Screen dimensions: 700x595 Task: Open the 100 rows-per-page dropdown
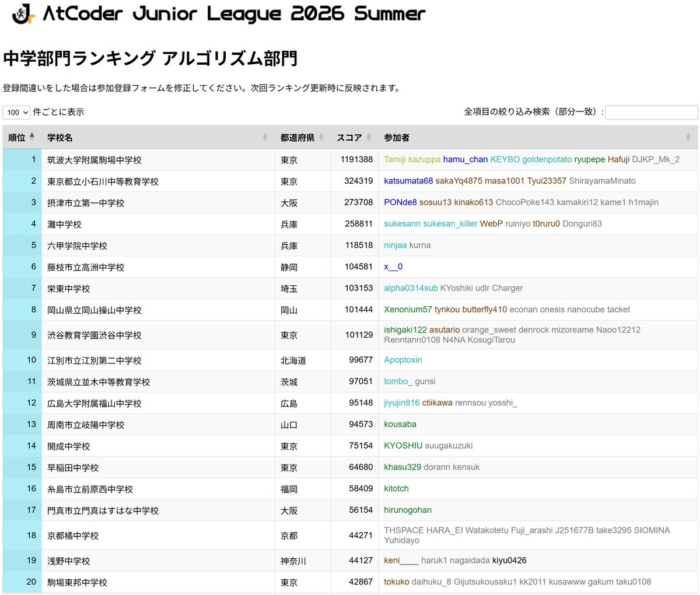click(16, 112)
